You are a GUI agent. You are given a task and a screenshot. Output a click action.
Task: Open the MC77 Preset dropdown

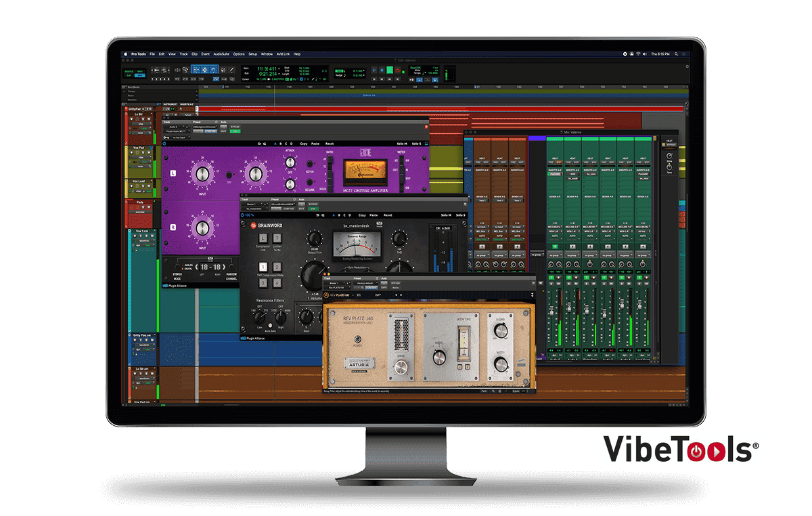click(x=205, y=126)
